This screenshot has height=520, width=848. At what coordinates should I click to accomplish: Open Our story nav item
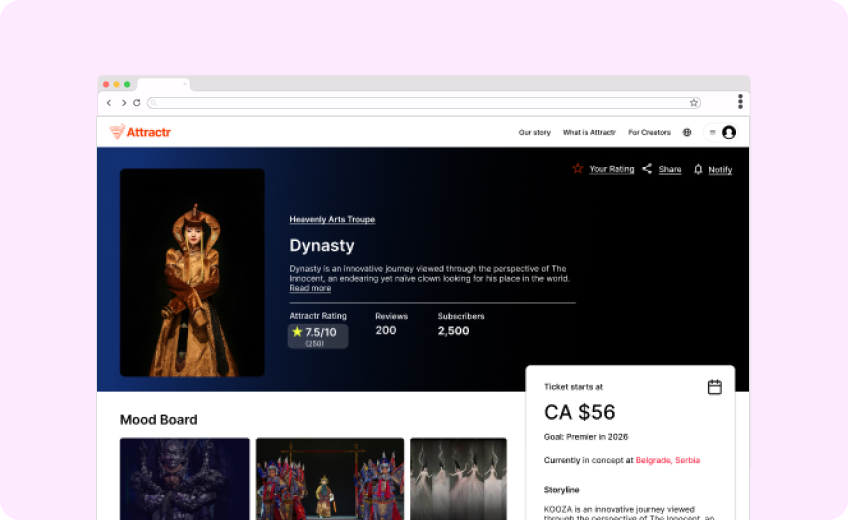534,132
